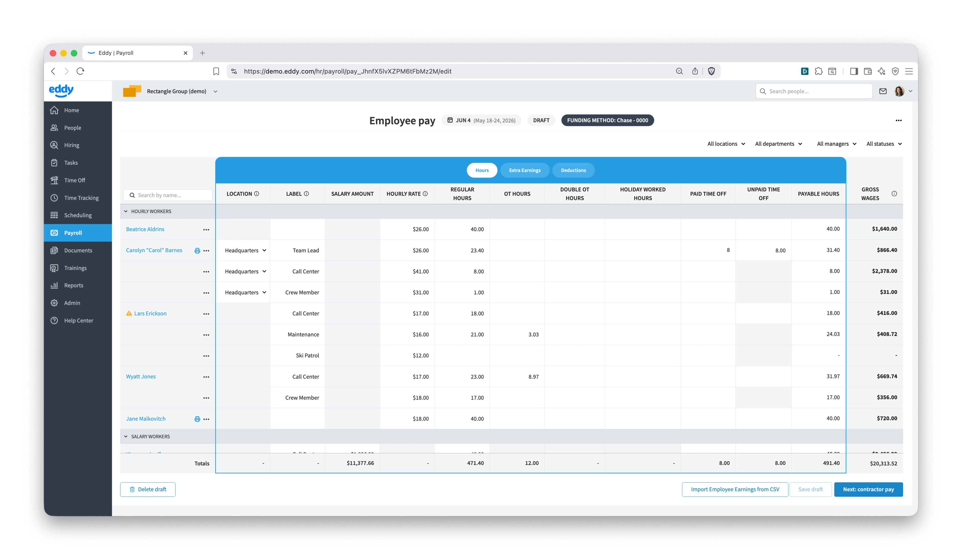
Task: Open Beatrice Aldrins employee link
Action: [145, 229]
